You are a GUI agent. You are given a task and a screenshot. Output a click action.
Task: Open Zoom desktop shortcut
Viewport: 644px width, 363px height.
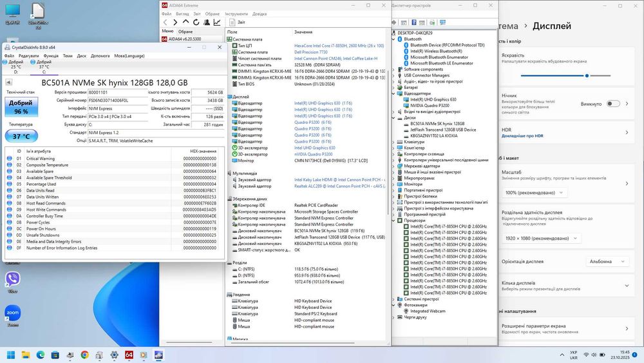coord(13,316)
